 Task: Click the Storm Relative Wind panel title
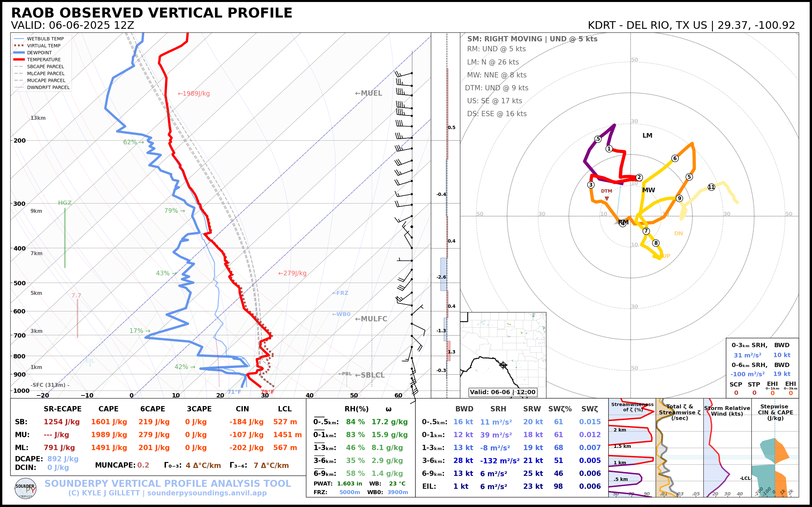[x=727, y=411]
